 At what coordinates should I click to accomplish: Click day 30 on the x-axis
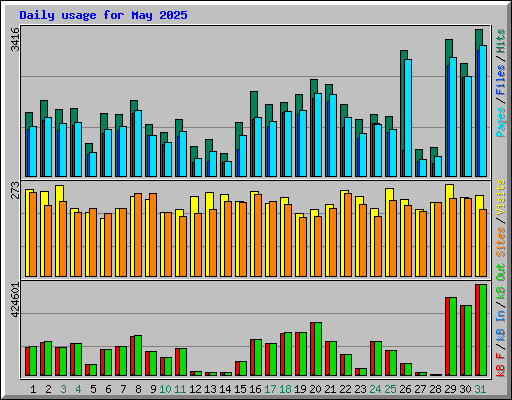[465, 389]
